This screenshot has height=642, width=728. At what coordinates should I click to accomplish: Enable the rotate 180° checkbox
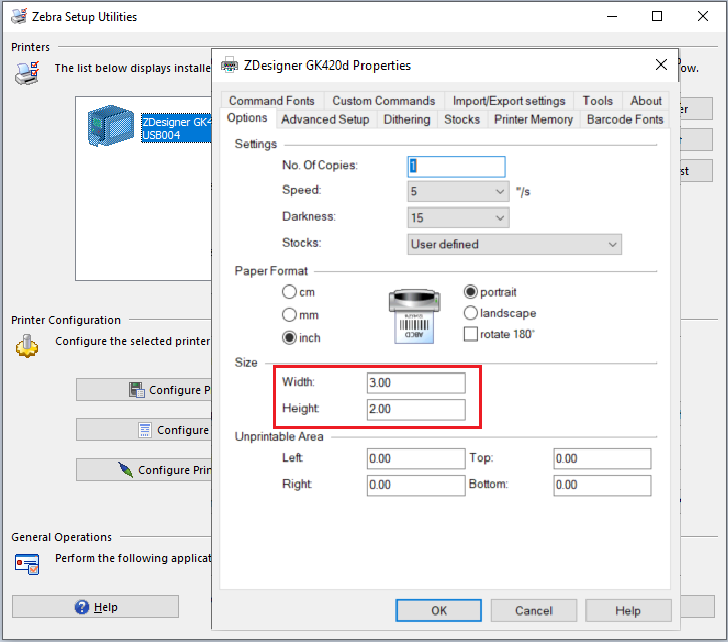pyautogui.click(x=471, y=334)
